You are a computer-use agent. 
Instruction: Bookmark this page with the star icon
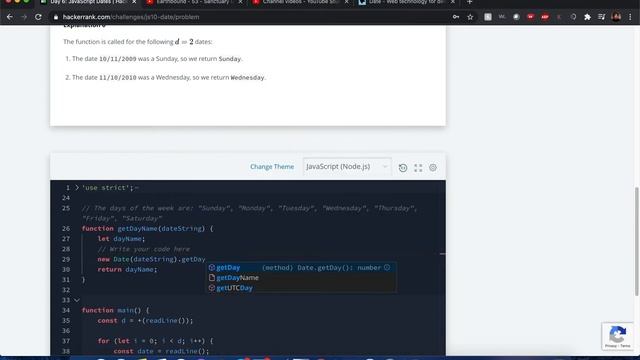coord(470,17)
